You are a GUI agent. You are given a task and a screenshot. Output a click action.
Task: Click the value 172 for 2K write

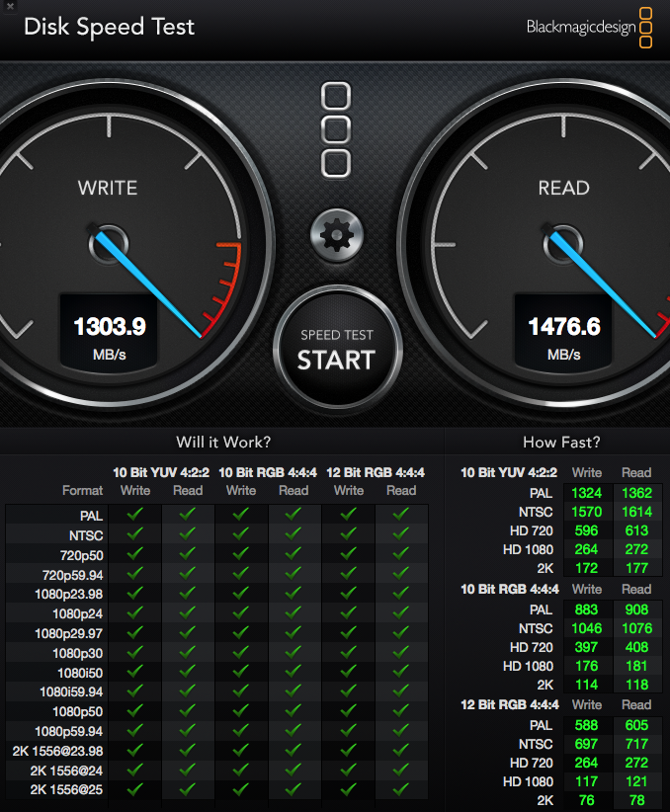[587, 568]
